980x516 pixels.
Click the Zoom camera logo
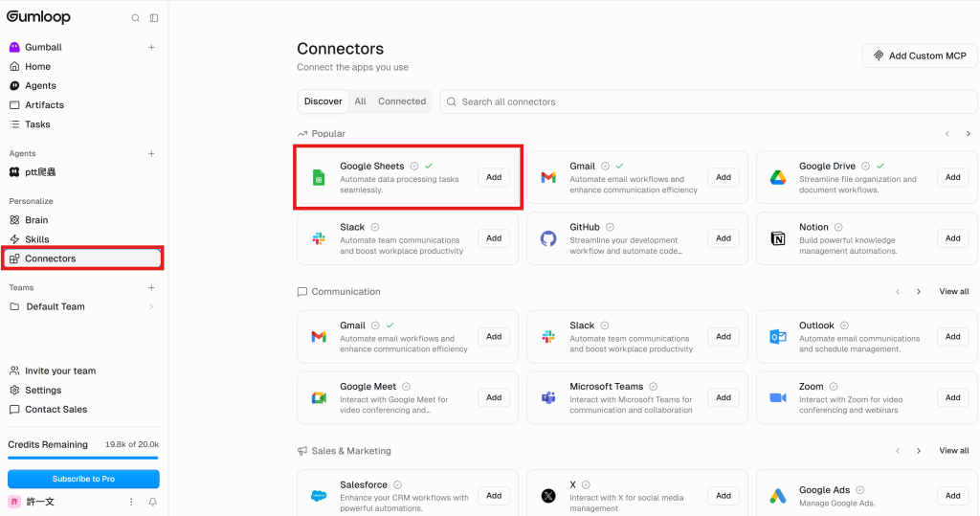point(777,398)
